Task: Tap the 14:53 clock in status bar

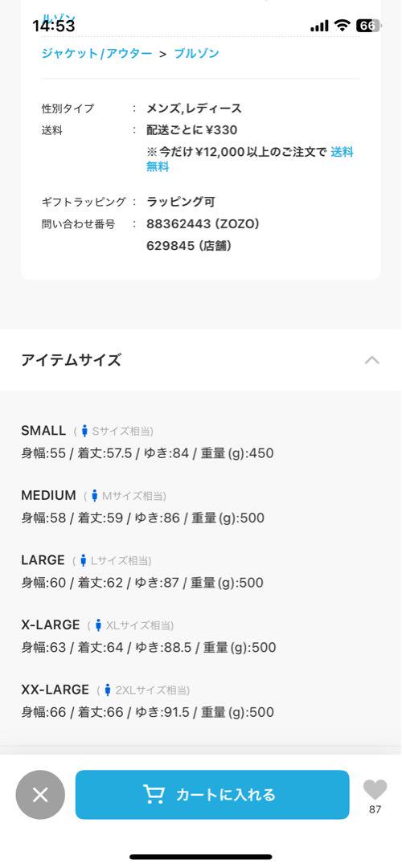Action: 54,26
